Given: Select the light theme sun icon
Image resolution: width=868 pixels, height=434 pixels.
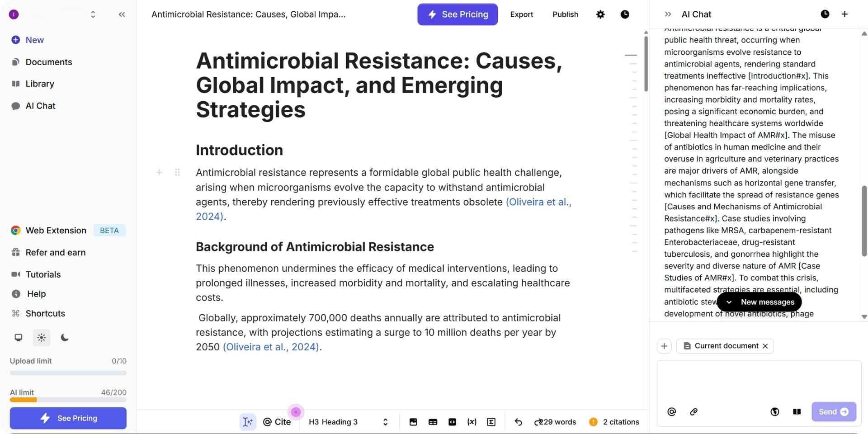Looking at the screenshot, I should [x=42, y=338].
